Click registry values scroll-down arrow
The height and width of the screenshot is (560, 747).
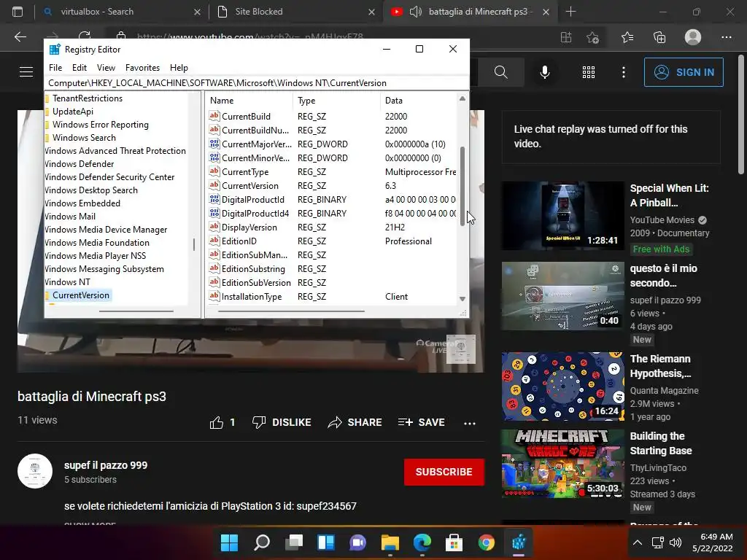[x=462, y=298]
